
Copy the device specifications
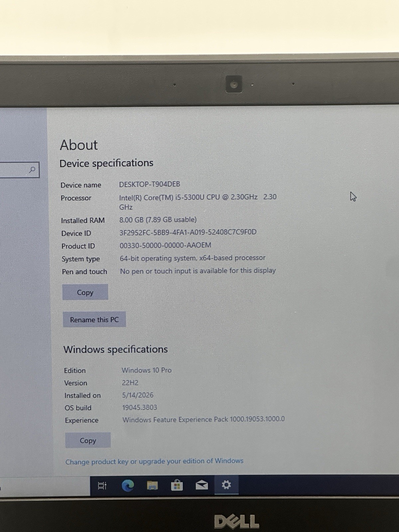[x=85, y=292]
